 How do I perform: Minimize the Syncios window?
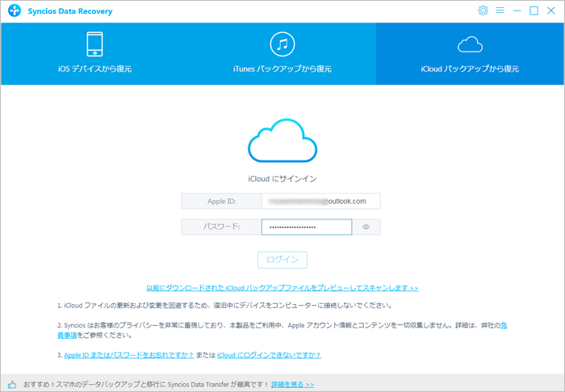[517, 10]
